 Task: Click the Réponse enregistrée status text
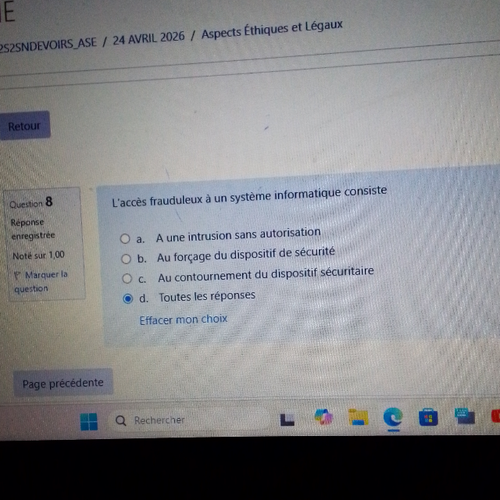tap(33, 229)
